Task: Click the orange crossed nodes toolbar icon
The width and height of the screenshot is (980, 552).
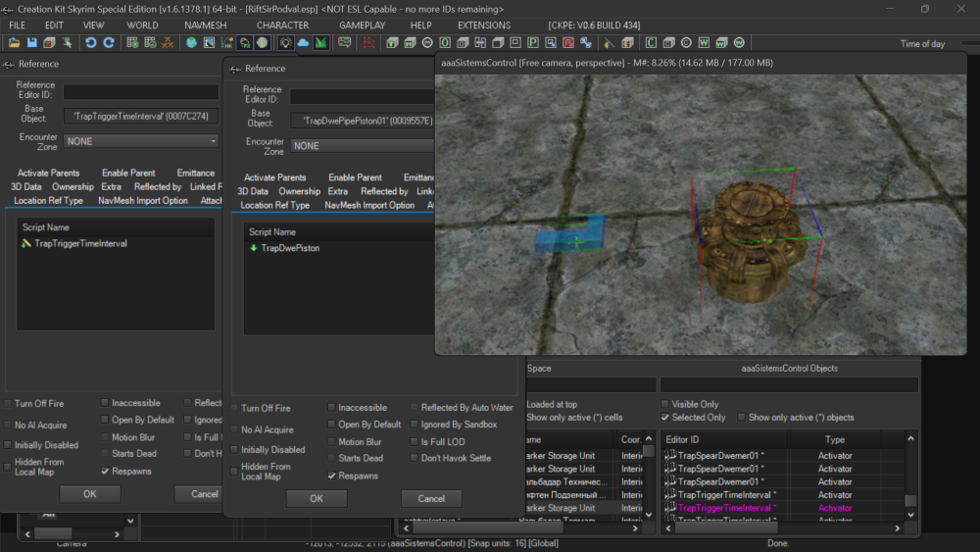Action: [168, 42]
